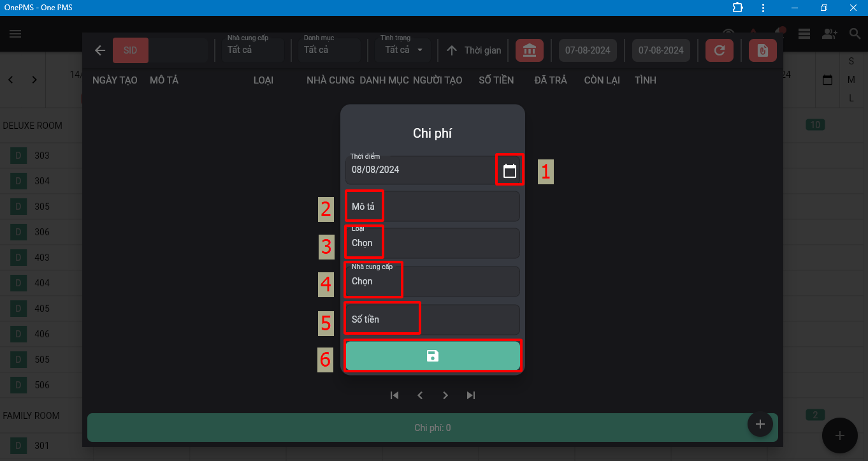Viewport: 868px width, 461px height.
Task: Click the red file attachment icon button
Action: 763,50
